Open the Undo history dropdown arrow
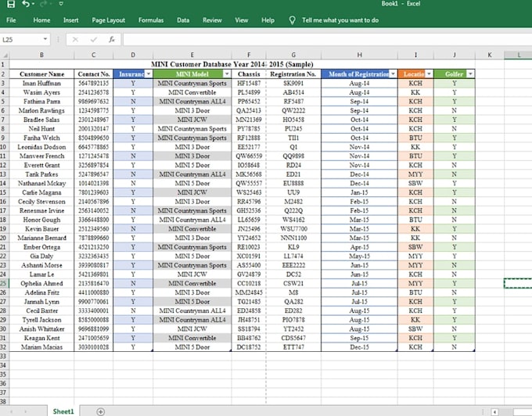 point(33,4)
